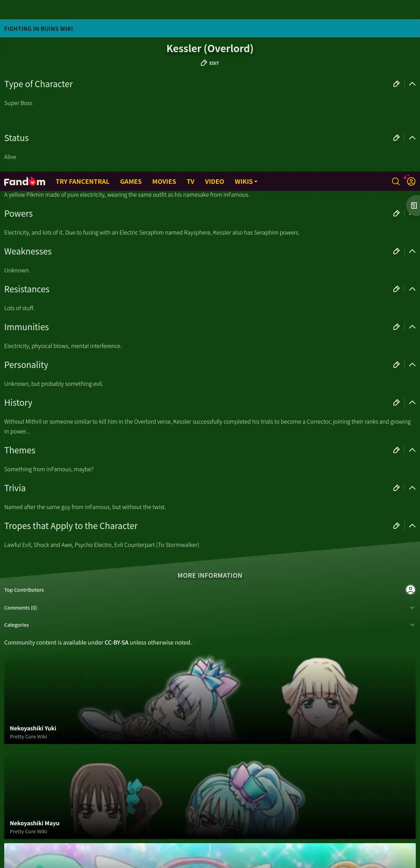Click the Powers section heading
This screenshot has width=420, height=868.
(19, 214)
